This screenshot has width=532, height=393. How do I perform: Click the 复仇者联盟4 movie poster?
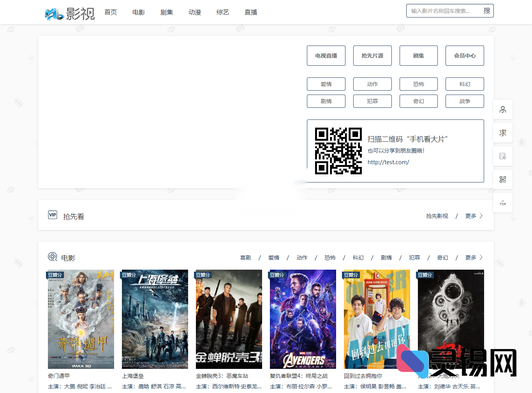click(x=303, y=319)
